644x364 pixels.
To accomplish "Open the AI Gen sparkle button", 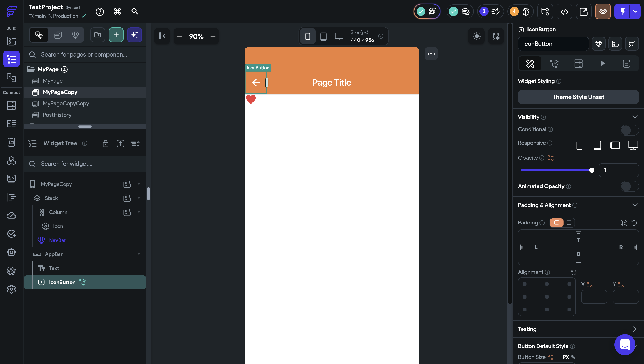I will coord(134,35).
